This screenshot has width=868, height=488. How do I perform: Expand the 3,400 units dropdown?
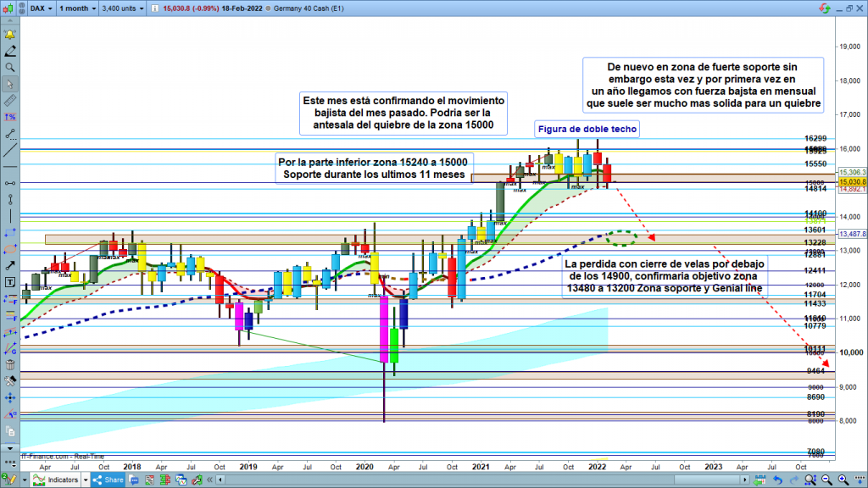[x=121, y=8]
